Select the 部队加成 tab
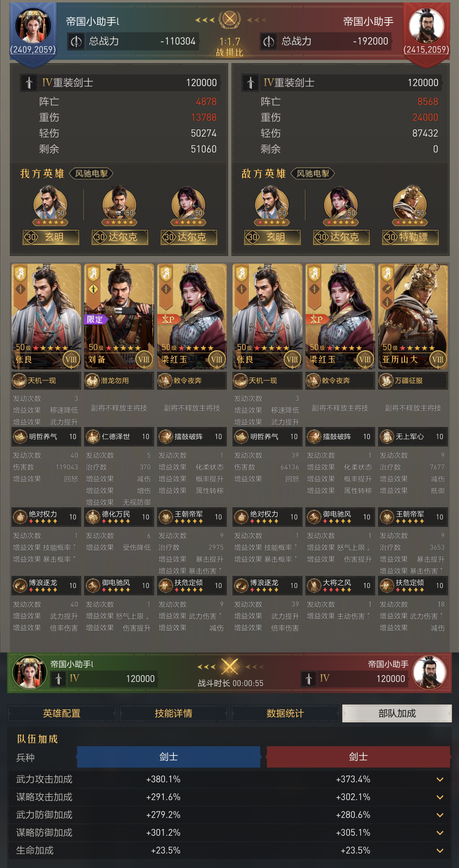The width and height of the screenshot is (459, 868). 397,713
